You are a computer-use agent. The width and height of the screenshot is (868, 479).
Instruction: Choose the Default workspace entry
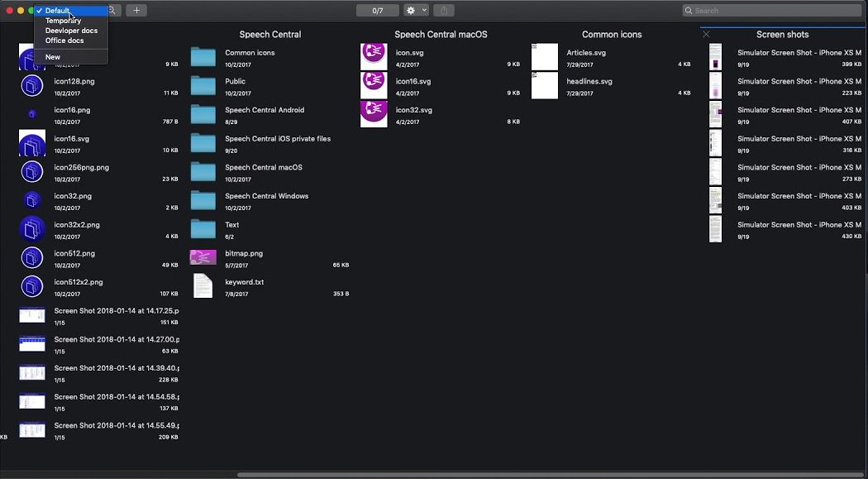click(71, 11)
